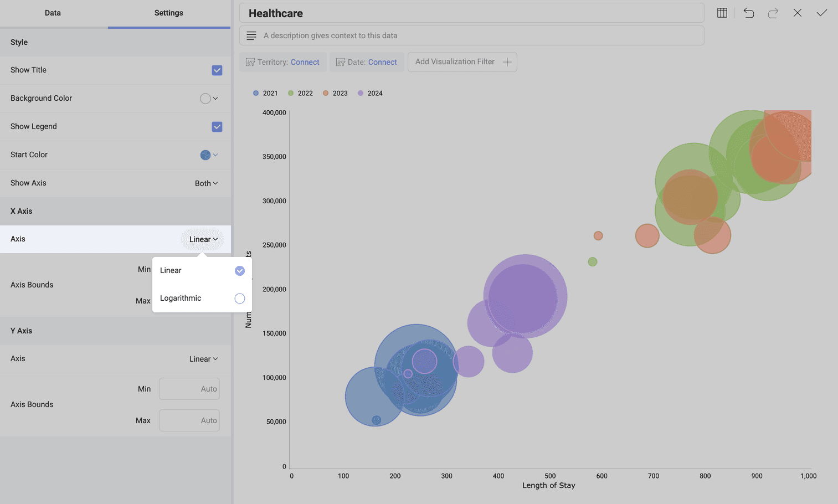Viewport: 838px width, 504px height.
Task: Click the small orange bubble near 600
Action: click(x=598, y=236)
